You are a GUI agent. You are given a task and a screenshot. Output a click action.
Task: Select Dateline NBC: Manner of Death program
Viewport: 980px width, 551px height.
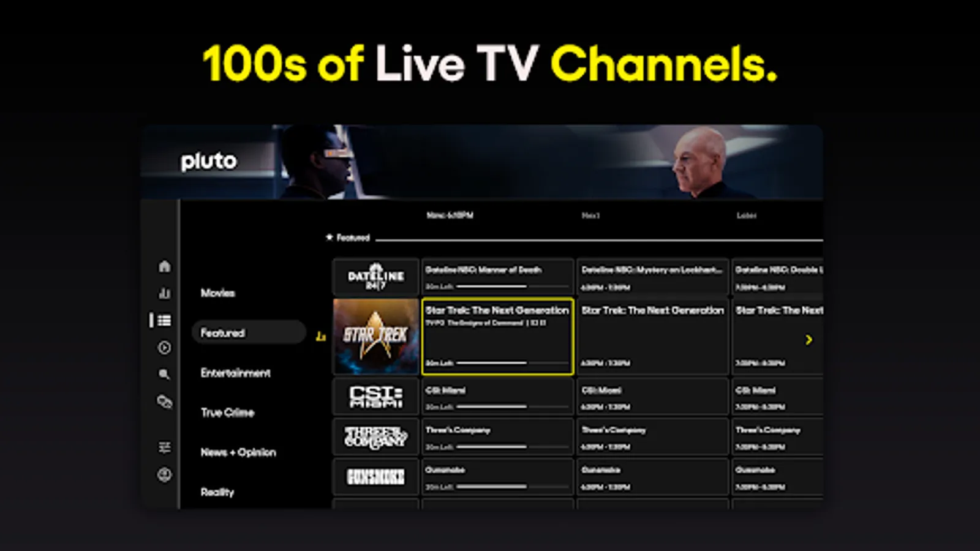pos(497,277)
